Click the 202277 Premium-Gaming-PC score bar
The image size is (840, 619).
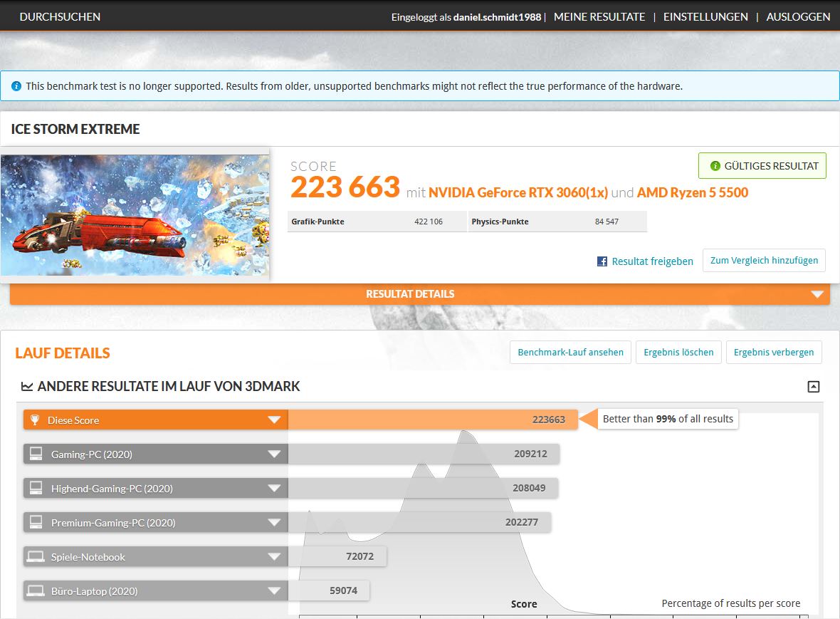419,523
